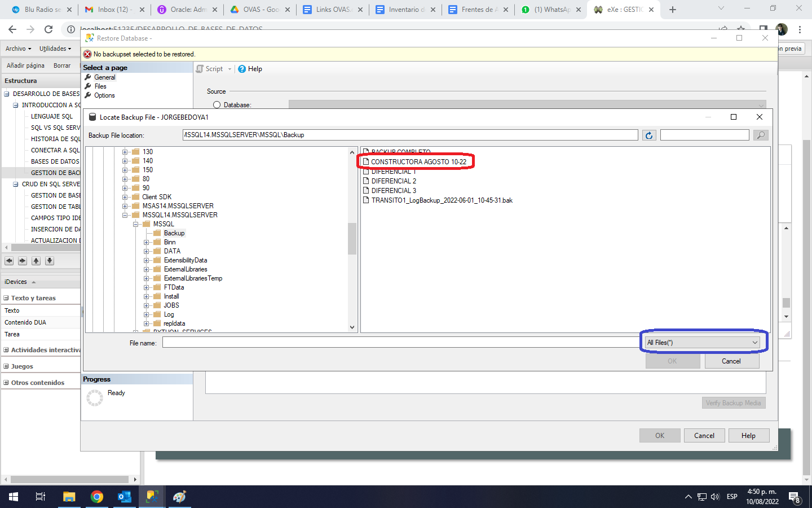This screenshot has height=508, width=812.
Task: Open Outlook from the taskbar
Action: pyautogui.click(x=125, y=497)
